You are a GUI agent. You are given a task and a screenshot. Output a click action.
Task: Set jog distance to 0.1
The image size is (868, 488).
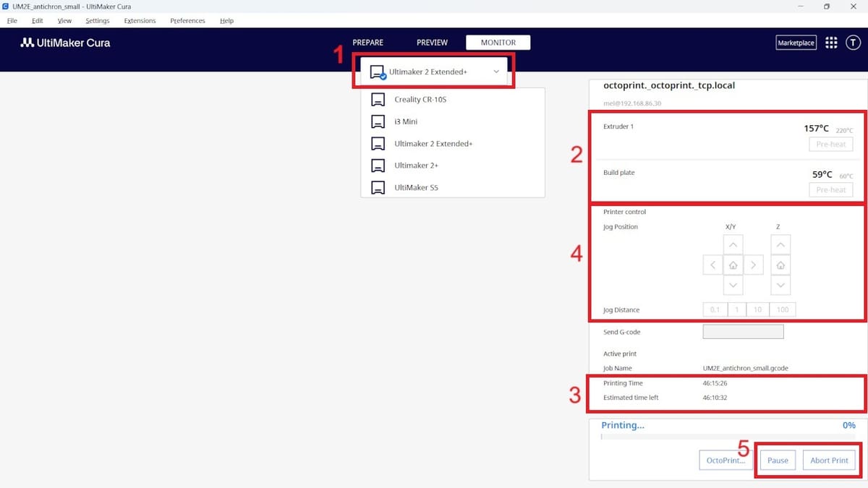[715, 309]
